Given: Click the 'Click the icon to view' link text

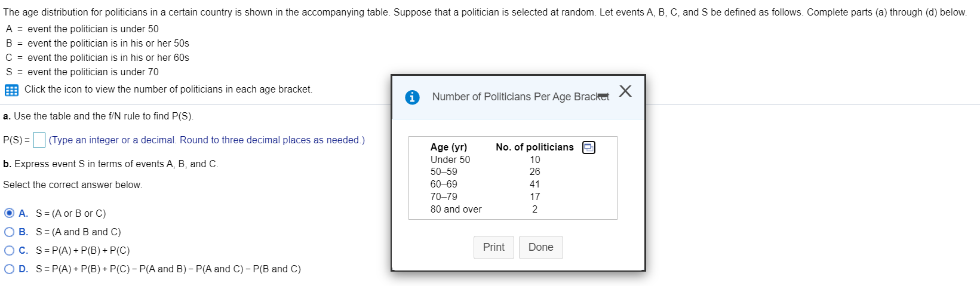Looking at the screenshot, I should 168,90.
